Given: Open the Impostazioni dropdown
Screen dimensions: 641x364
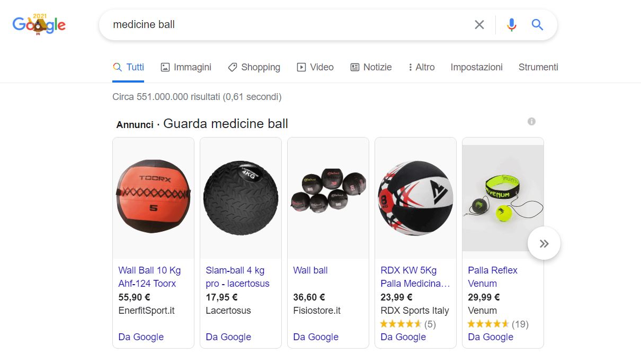Looking at the screenshot, I should pyautogui.click(x=477, y=67).
